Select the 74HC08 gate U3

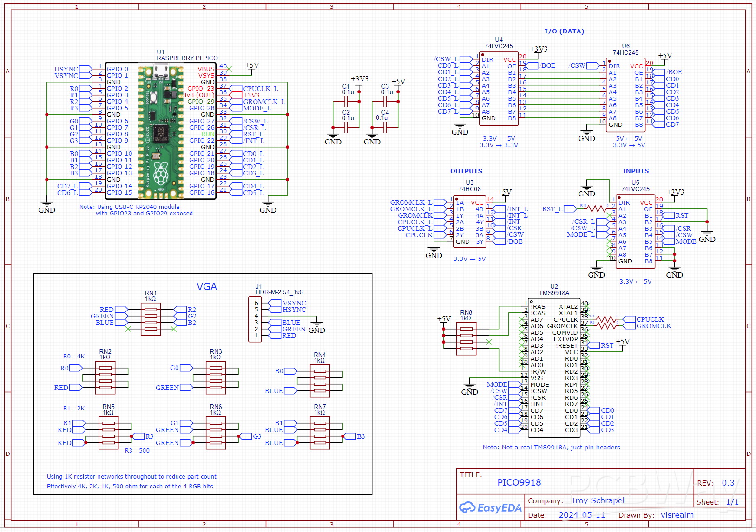[470, 221]
